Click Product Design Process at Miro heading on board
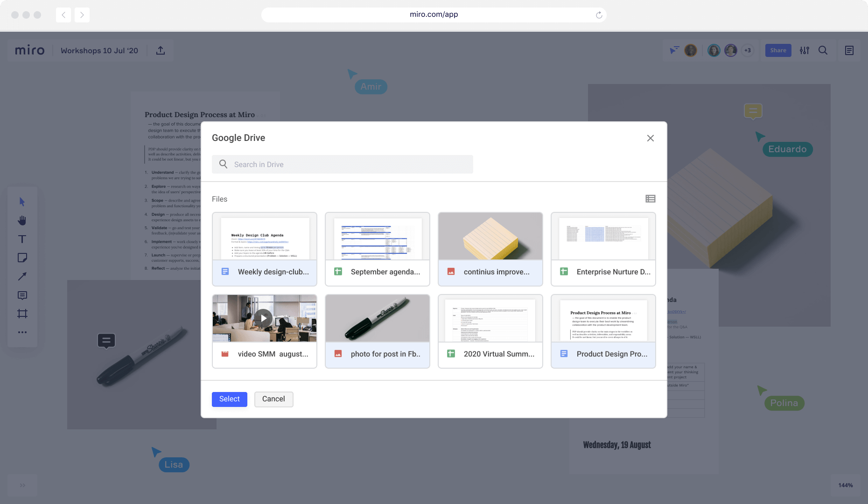 coord(200,115)
